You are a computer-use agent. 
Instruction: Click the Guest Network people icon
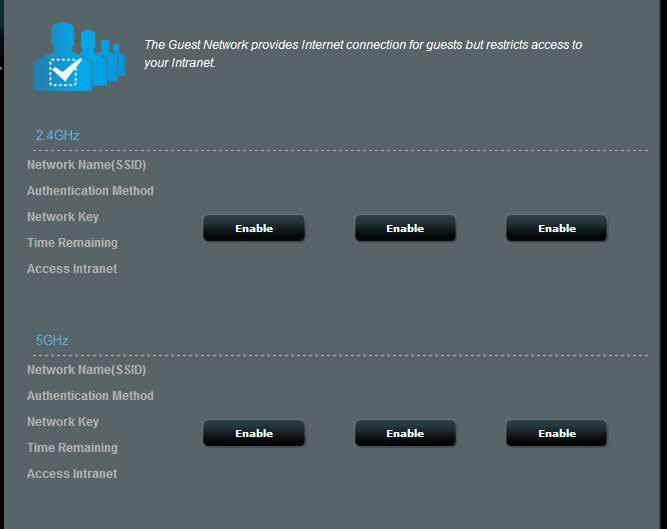point(79,57)
